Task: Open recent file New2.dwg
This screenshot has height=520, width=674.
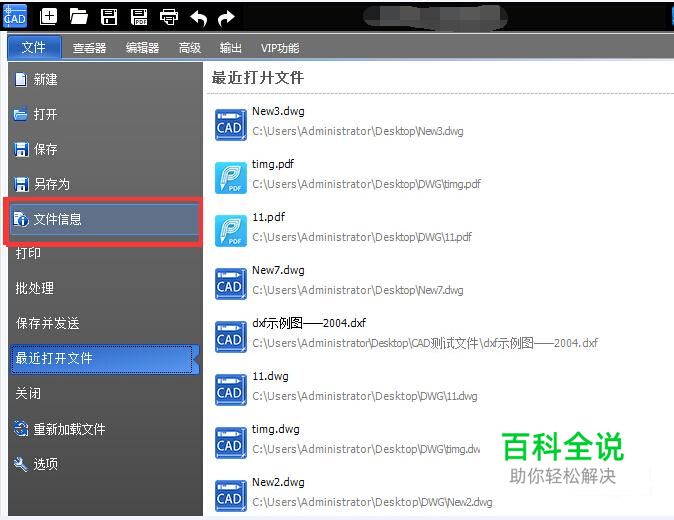Action: click(x=278, y=482)
